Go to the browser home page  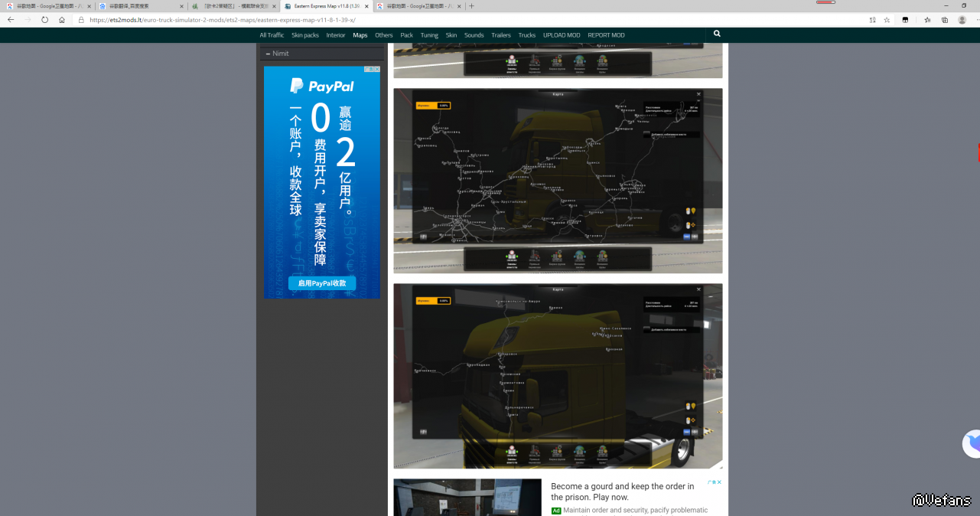pos(62,20)
